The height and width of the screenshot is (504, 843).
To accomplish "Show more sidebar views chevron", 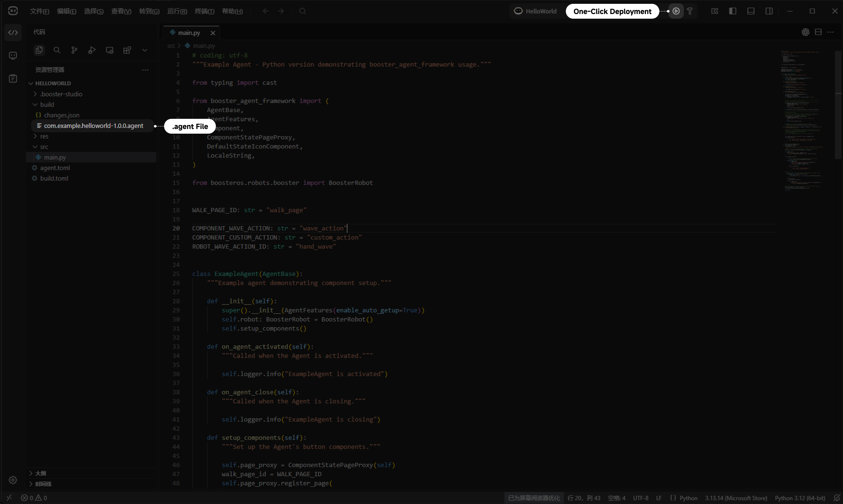I will (145, 50).
